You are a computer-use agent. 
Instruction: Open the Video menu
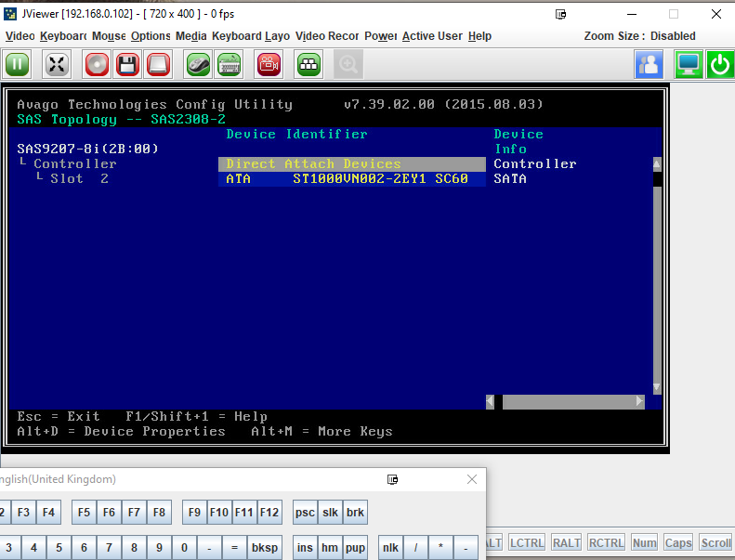pyautogui.click(x=20, y=36)
